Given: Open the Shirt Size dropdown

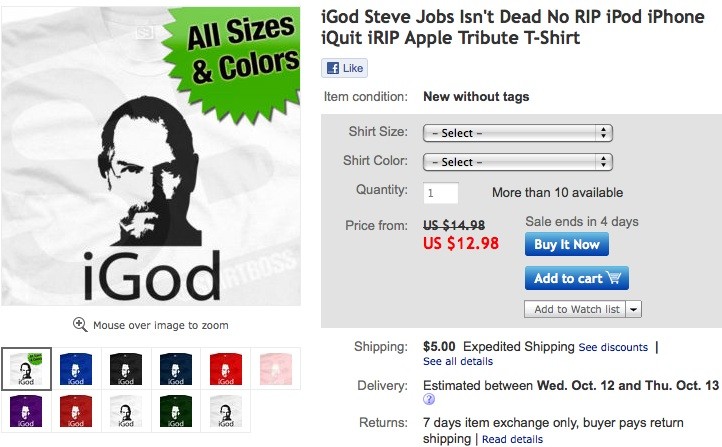Looking at the screenshot, I should [517, 133].
